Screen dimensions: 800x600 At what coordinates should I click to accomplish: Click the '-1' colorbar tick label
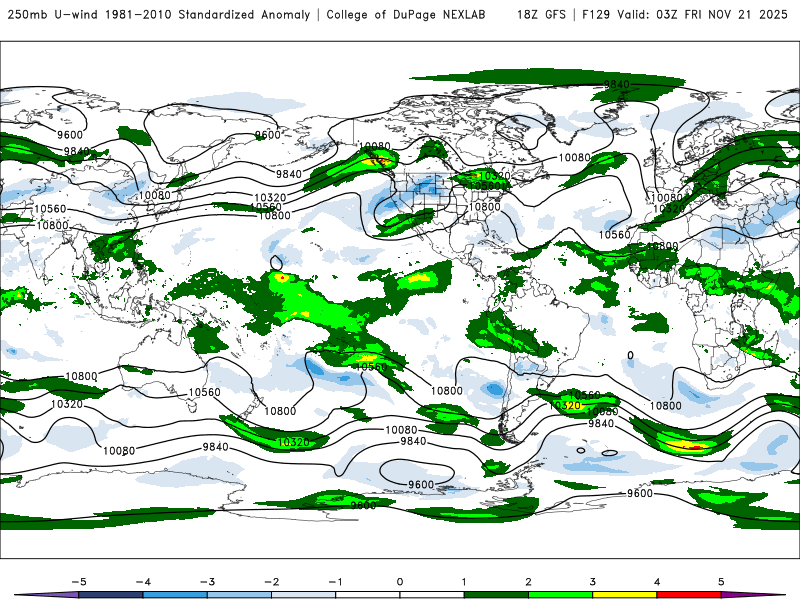click(x=335, y=582)
